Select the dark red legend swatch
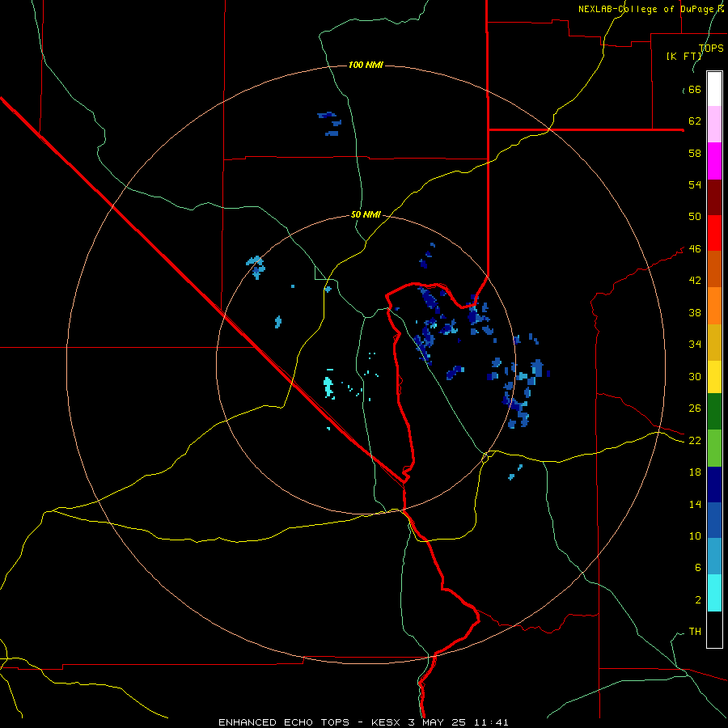This screenshot has width=728, height=728. click(x=714, y=197)
